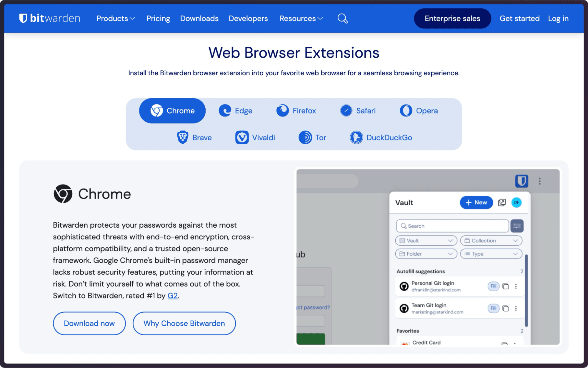588x368 pixels.
Task: Click the Log in link
Action: point(558,19)
